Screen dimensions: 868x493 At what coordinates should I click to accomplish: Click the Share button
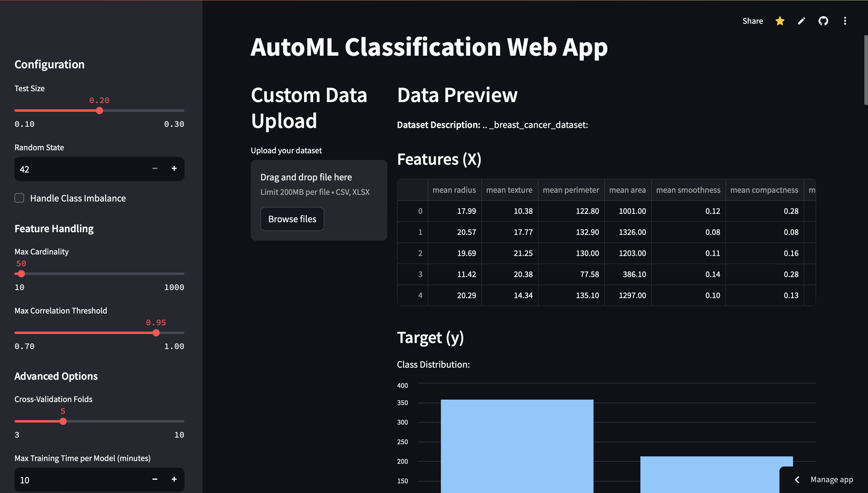(753, 21)
